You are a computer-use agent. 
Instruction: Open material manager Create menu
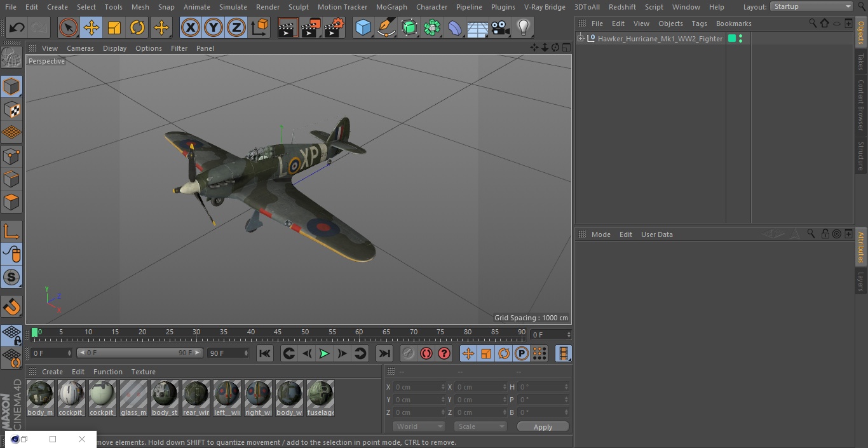pos(52,372)
